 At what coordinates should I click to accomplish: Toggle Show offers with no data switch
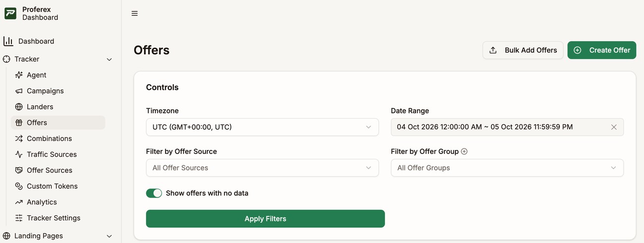[154, 193]
